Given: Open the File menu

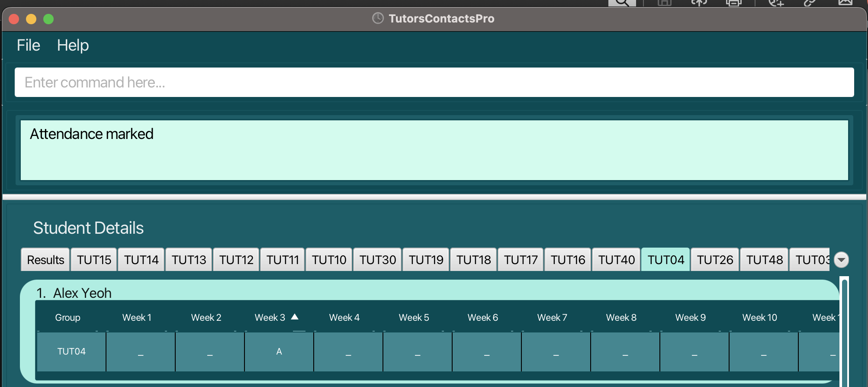Looking at the screenshot, I should [29, 45].
